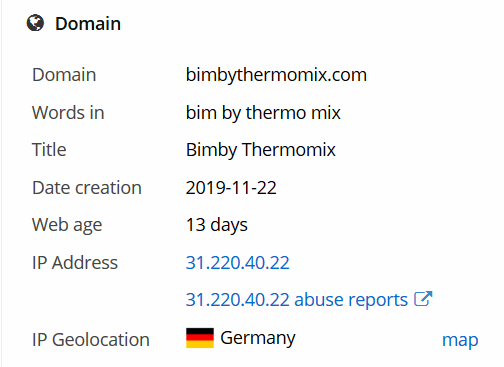Click the globe icon beside Domain heading
Image resolution: width=504 pixels, height=367 pixels.
tap(35, 23)
